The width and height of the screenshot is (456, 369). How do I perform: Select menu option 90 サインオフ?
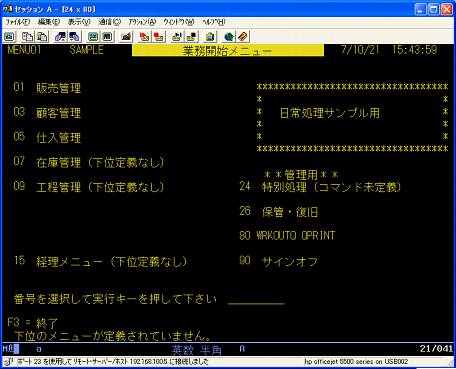click(278, 261)
